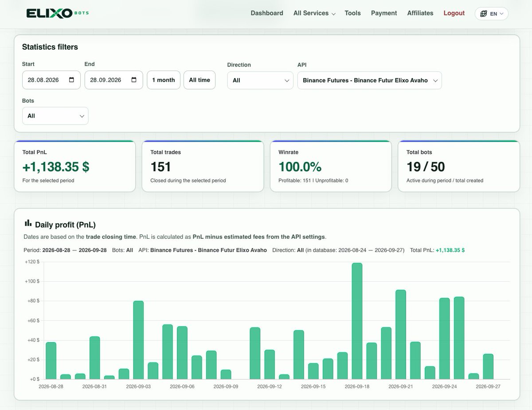This screenshot has height=410, width=532.
Task: Click the chart bar for 2026-09-21
Action: (401, 335)
